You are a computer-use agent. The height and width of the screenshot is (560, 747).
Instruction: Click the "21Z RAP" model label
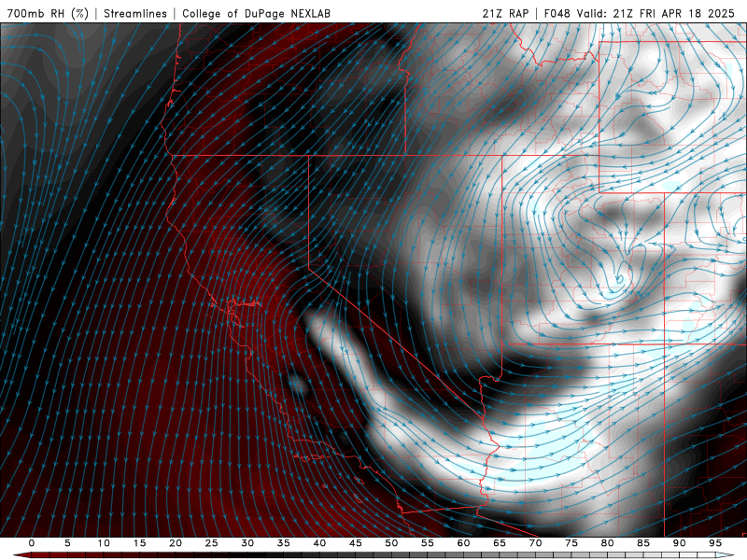pos(505,13)
